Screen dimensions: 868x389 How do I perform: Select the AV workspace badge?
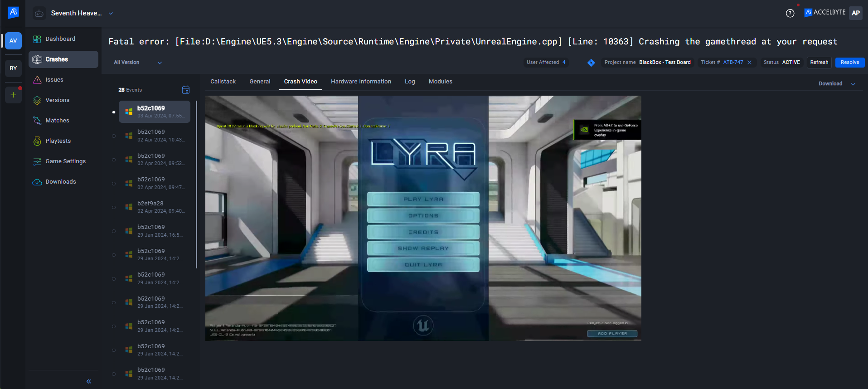pos(13,41)
